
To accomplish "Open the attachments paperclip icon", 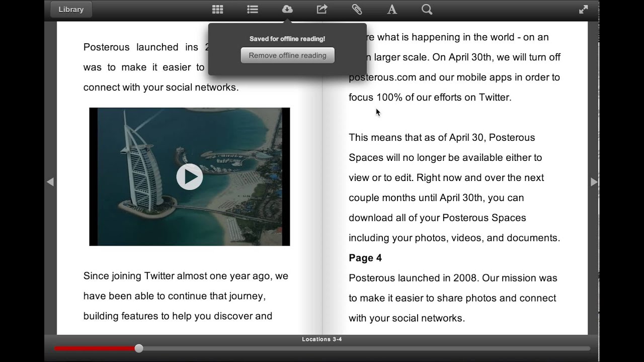I will 357,10.
